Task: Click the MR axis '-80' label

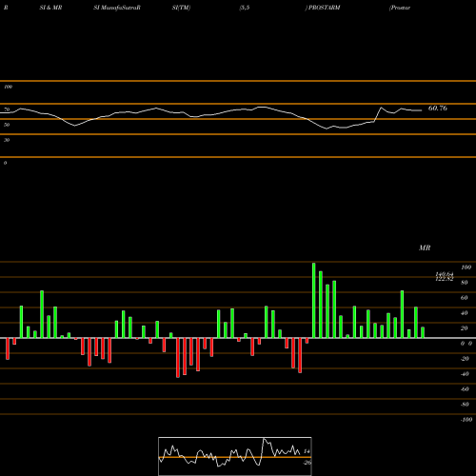Action: pos(465,405)
